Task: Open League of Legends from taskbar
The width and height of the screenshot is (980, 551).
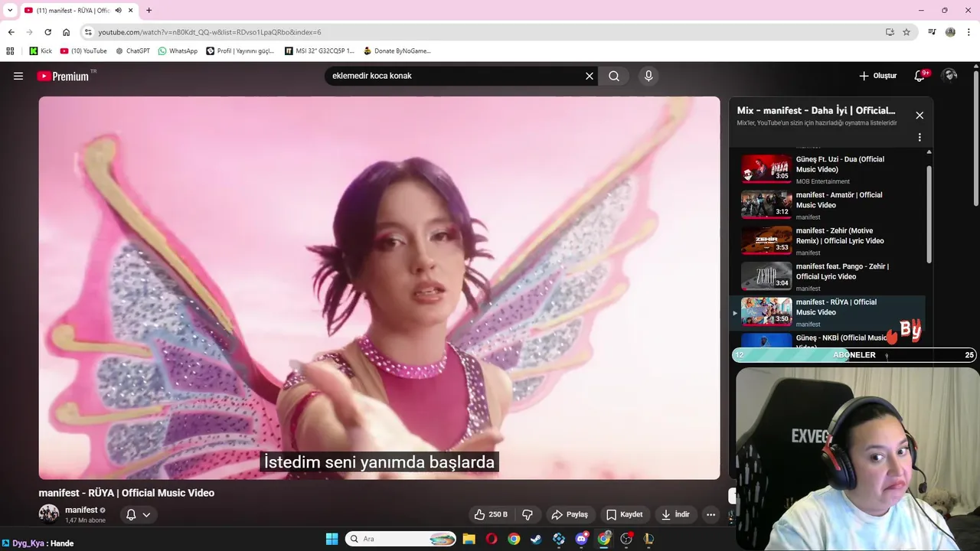Action: (648, 539)
